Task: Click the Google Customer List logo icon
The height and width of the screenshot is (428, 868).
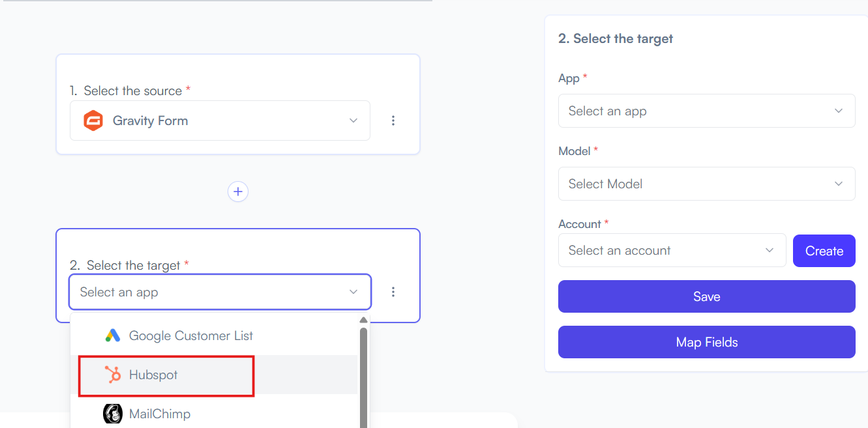Action: 113,335
